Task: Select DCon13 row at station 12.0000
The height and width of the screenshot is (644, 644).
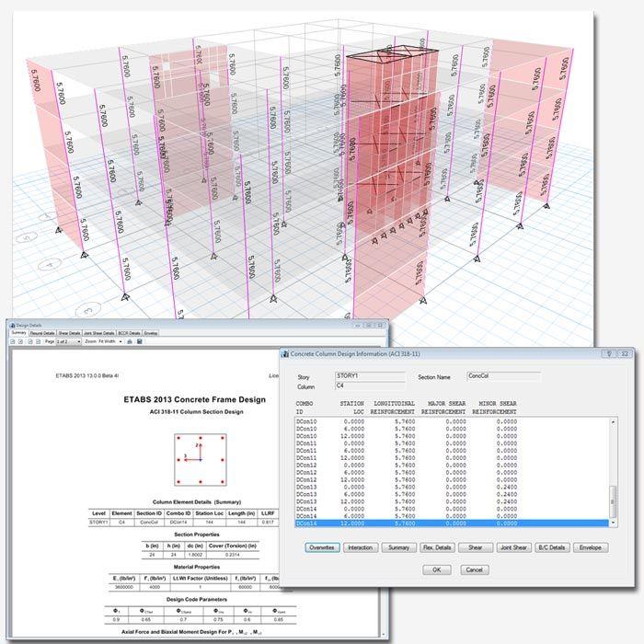Action: point(452,501)
